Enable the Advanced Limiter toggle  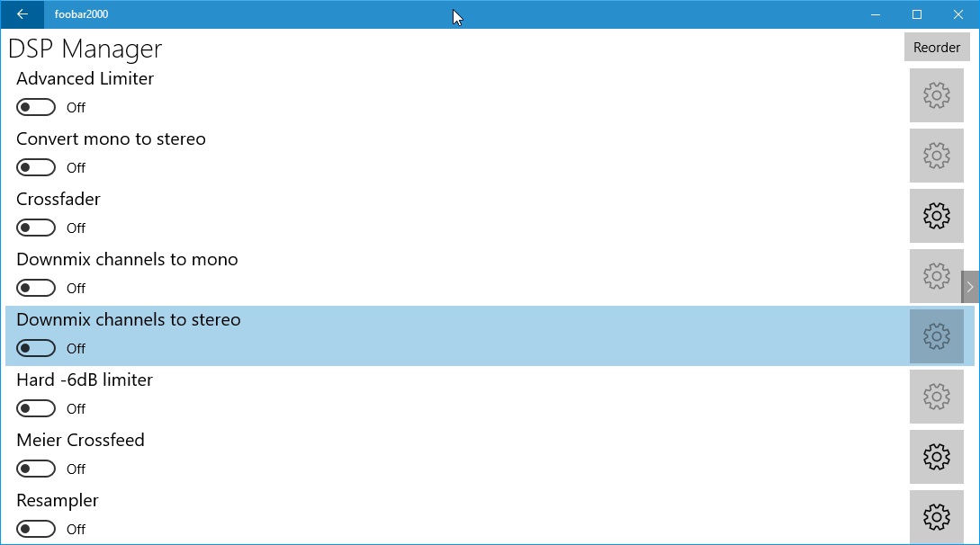point(36,107)
